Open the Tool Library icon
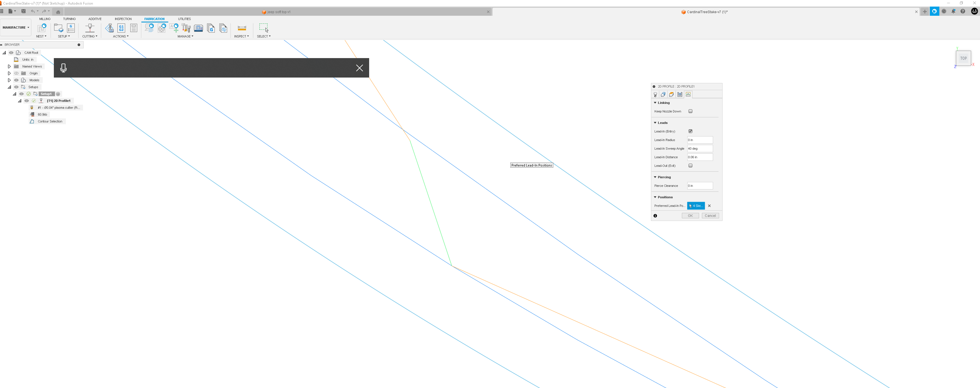 (x=186, y=28)
